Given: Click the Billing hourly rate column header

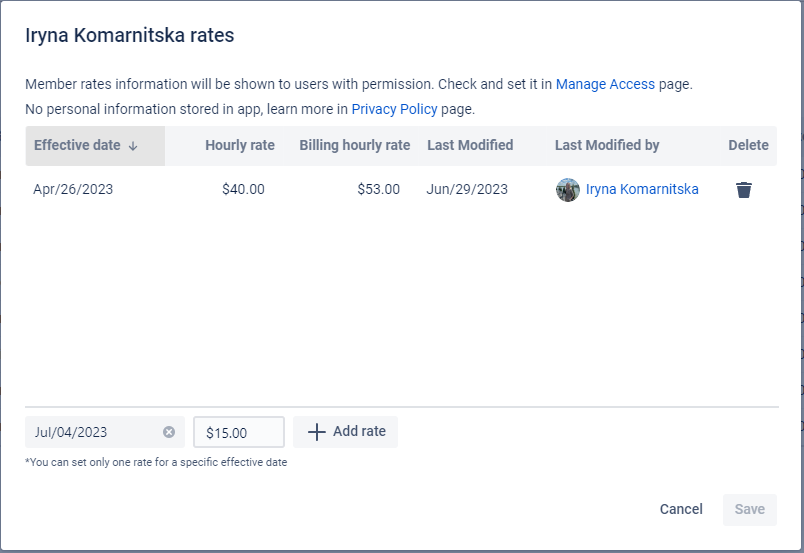Looking at the screenshot, I should tap(354, 145).
